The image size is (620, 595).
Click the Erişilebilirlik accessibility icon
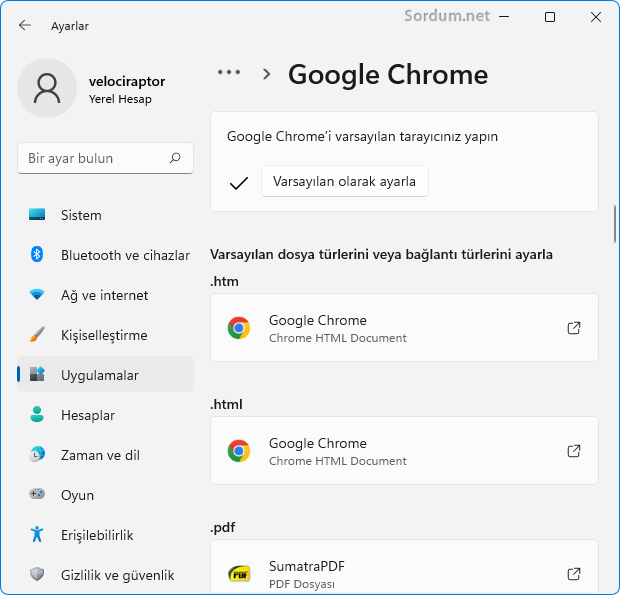coord(37,534)
